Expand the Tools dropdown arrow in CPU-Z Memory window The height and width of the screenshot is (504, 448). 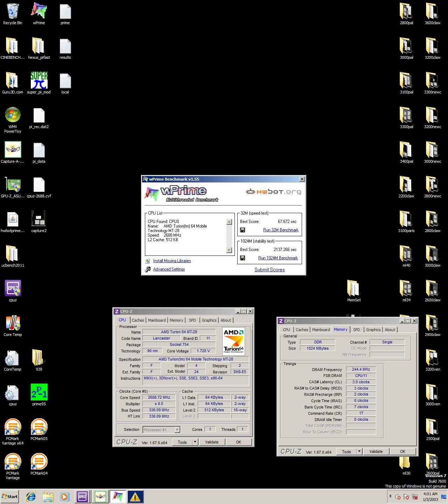coord(359,451)
